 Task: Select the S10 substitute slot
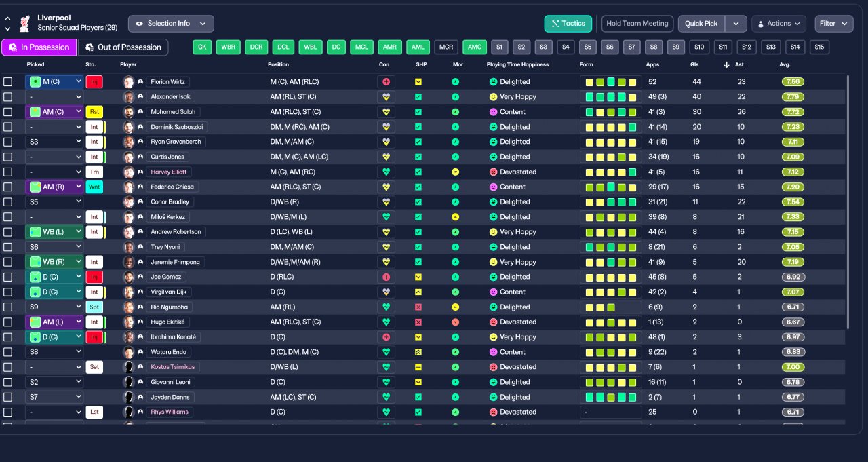tap(700, 47)
